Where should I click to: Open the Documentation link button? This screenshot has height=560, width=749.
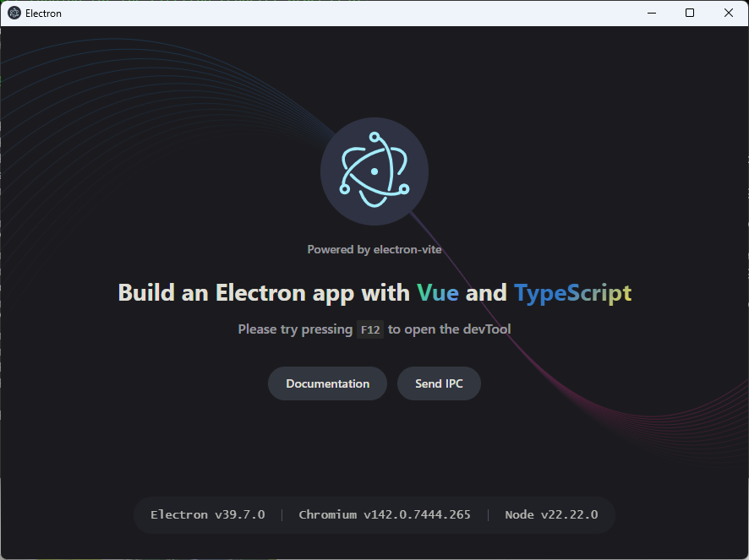(327, 383)
